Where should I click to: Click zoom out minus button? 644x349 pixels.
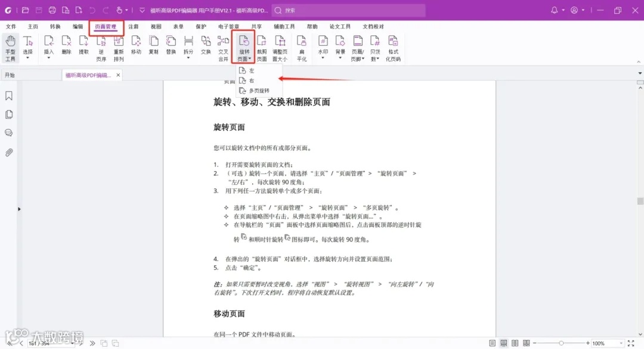[534, 343]
